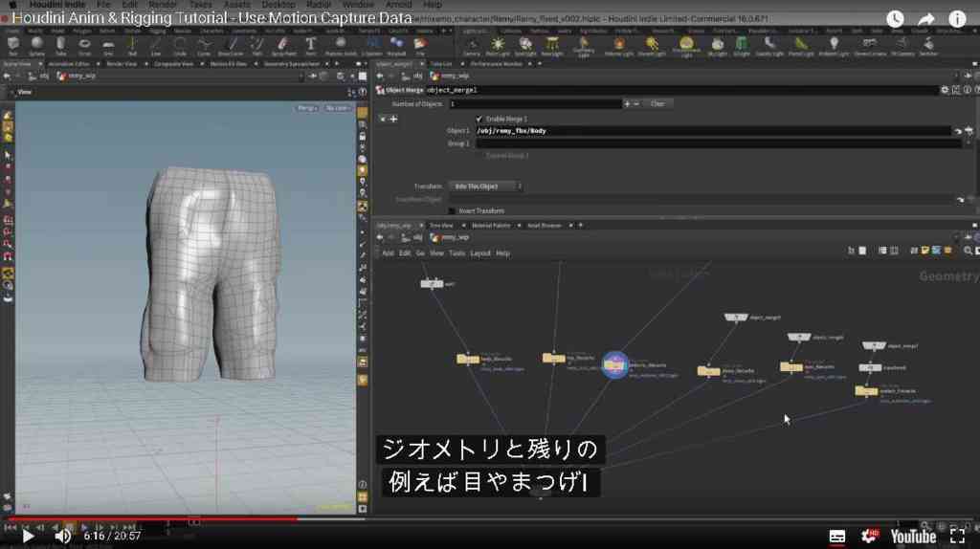The width and height of the screenshot is (980, 549).
Task: Show video info card icon
Action: coord(957,19)
